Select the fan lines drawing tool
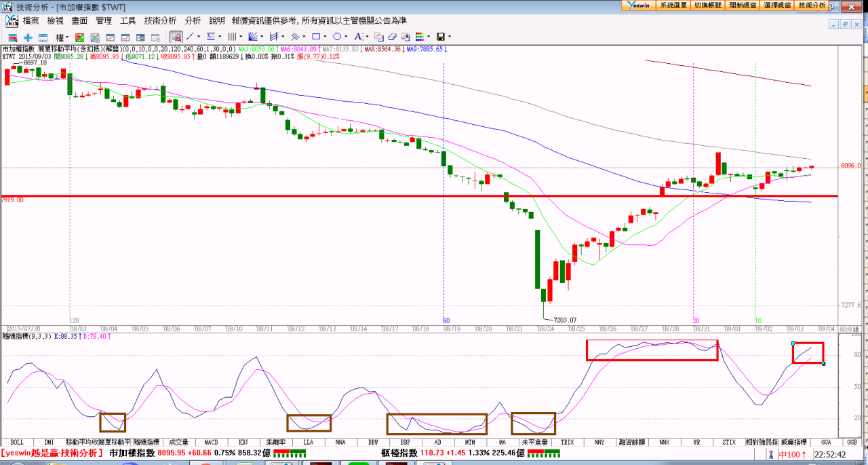 click(x=252, y=37)
